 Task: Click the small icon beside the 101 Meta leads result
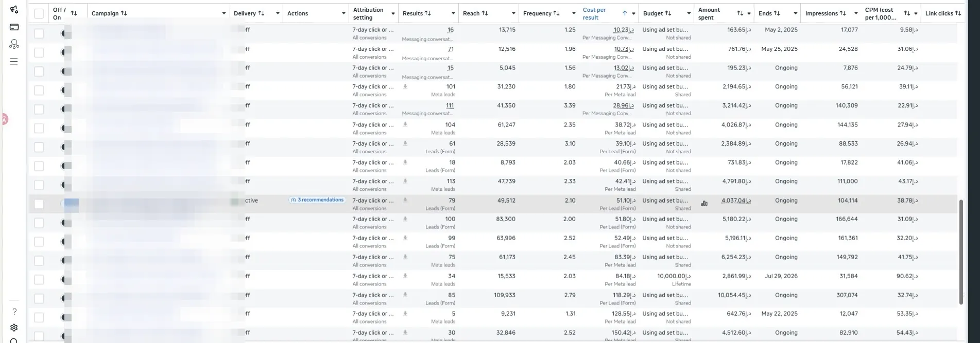[405, 86]
